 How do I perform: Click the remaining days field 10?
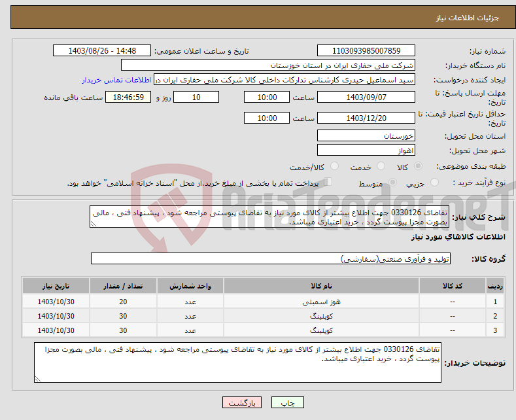[x=196, y=97]
